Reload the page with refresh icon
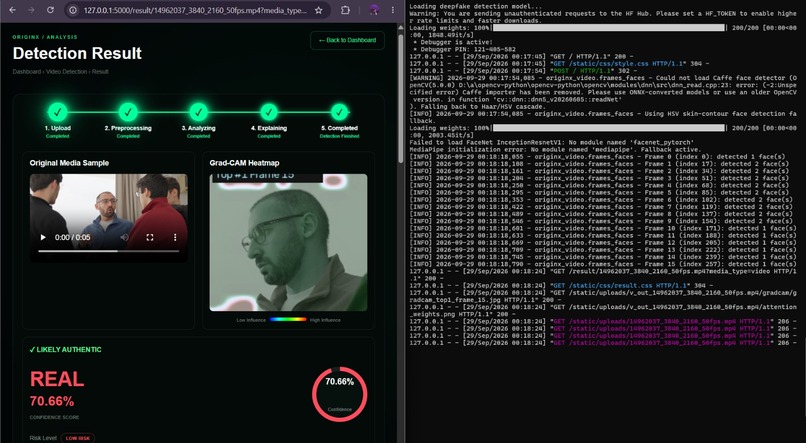 (50, 10)
